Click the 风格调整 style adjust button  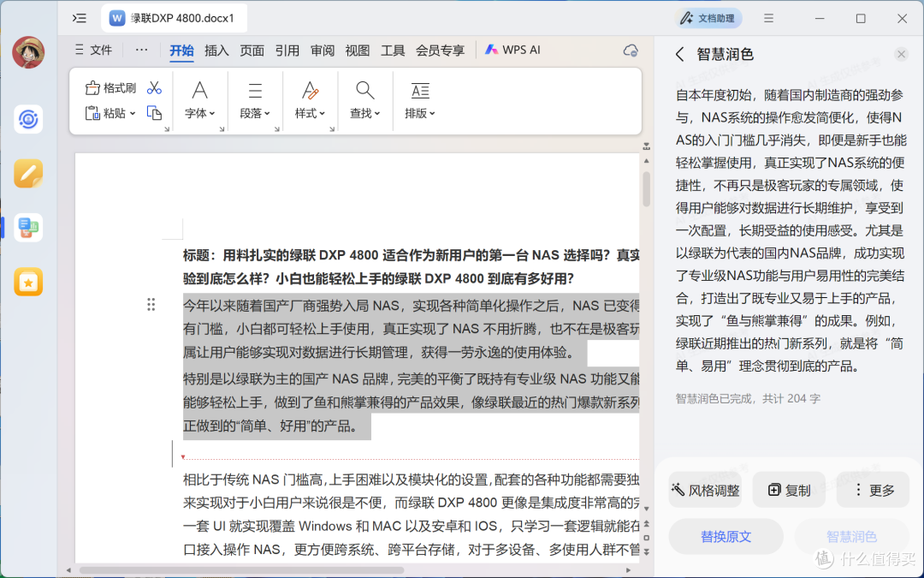(x=705, y=490)
